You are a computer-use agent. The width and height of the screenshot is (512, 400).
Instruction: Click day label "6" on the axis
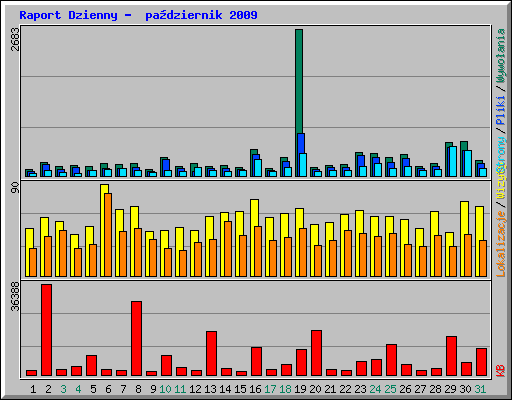pos(108,389)
